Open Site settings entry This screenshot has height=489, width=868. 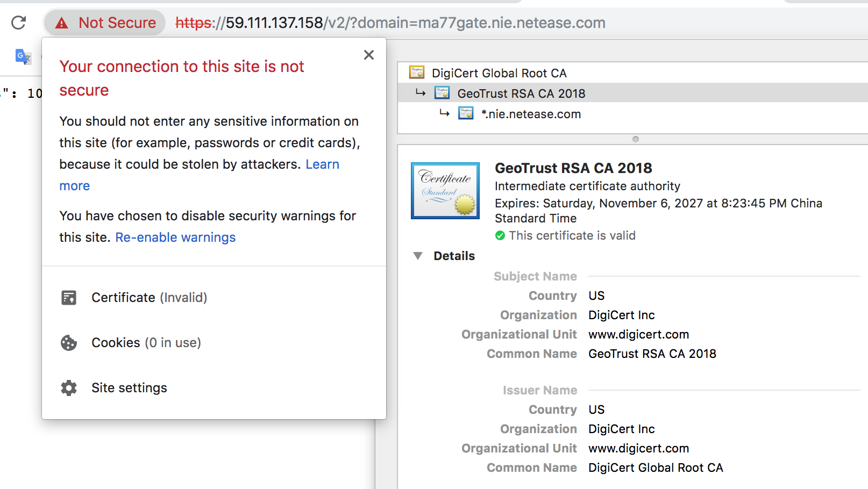[129, 388]
